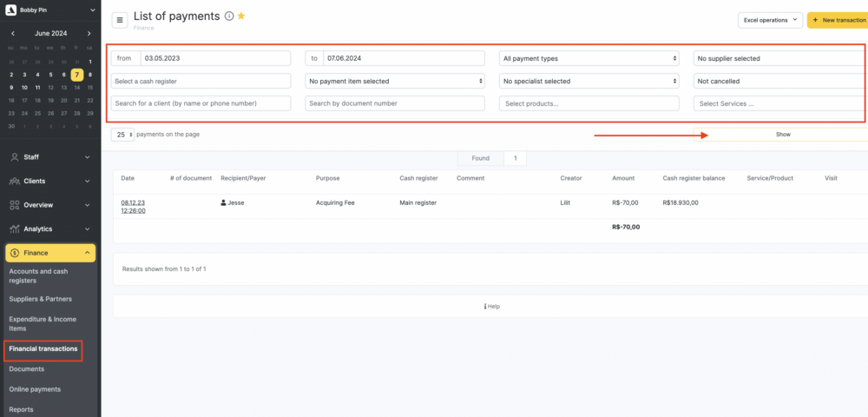868x417 pixels.
Task: Open Reports in Finance menu
Action: [x=21, y=410]
